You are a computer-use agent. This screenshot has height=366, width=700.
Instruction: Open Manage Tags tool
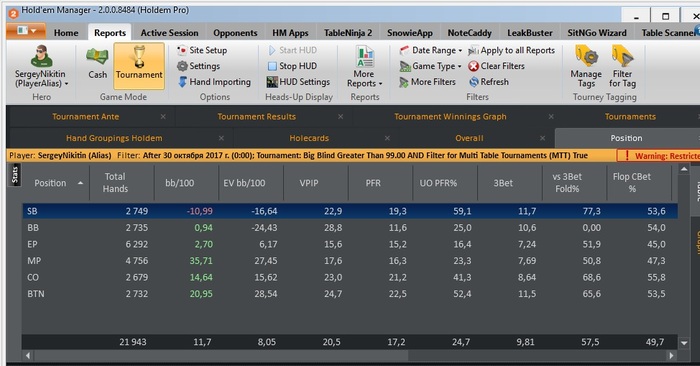[x=586, y=67]
